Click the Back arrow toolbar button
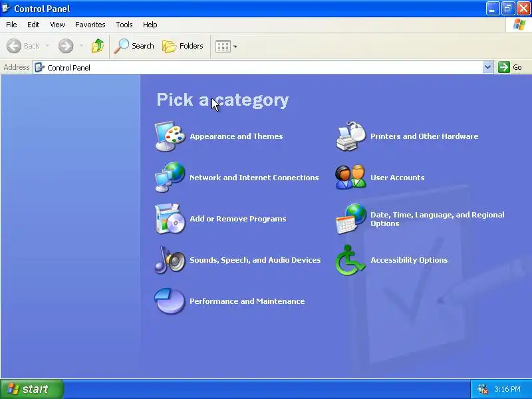The height and width of the screenshot is (399, 532). pyautogui.click(x=23, y=46)
